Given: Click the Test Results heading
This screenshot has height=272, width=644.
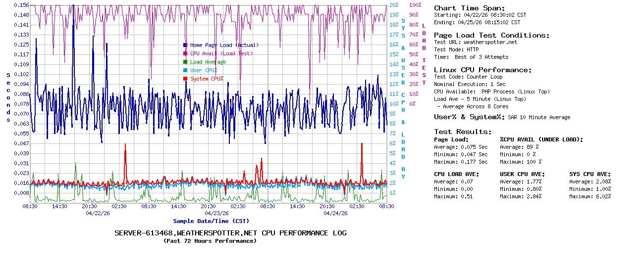Looking at the screenshot, I should (463, 132).
